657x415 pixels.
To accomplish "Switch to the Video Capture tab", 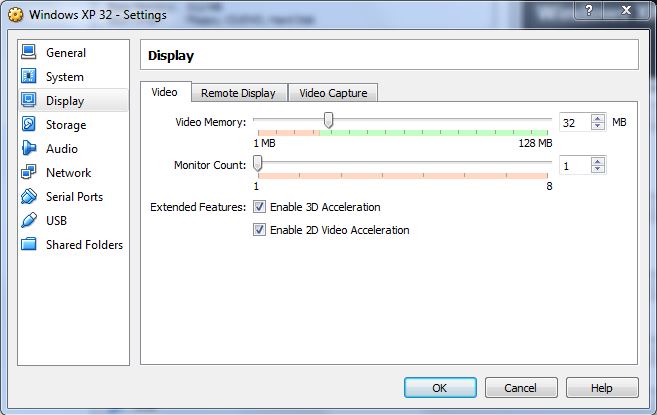I will click(333, 93).
